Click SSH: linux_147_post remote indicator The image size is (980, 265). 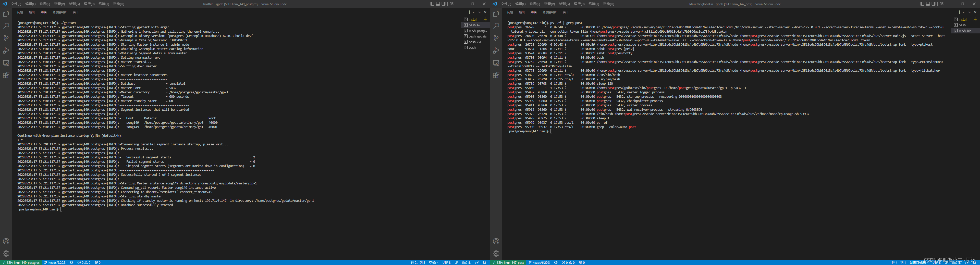click(x=508, y=262)
